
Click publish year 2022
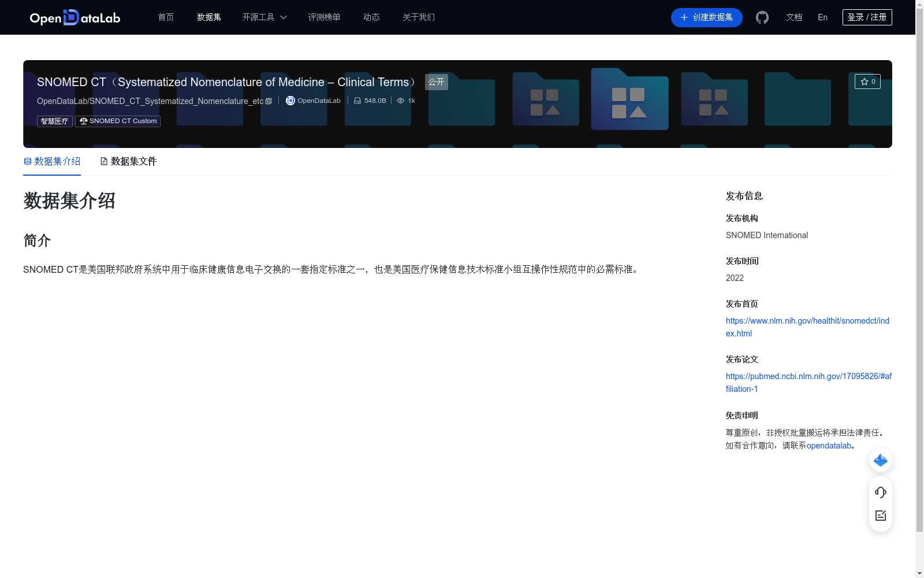point(735,278)
